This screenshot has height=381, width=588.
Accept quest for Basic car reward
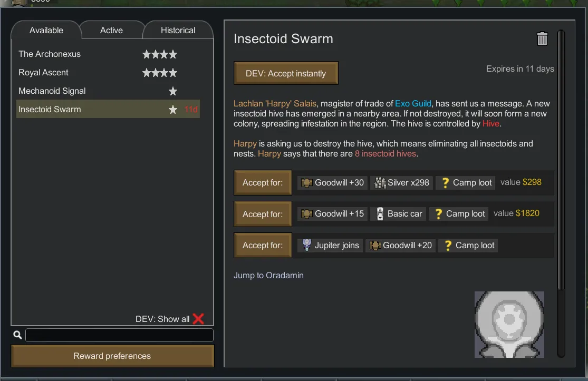[x=263, y=214]
